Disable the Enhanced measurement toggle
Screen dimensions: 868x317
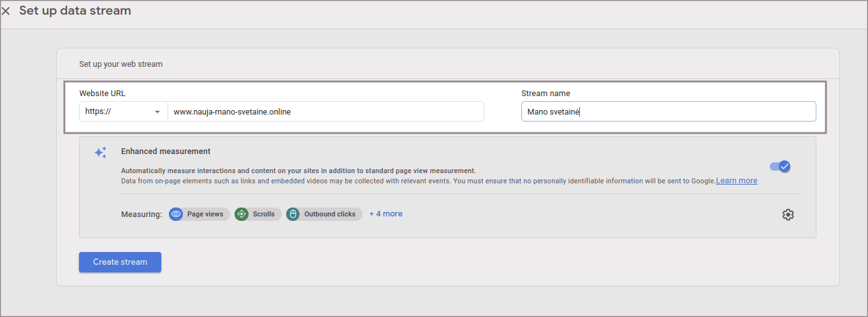780,166
